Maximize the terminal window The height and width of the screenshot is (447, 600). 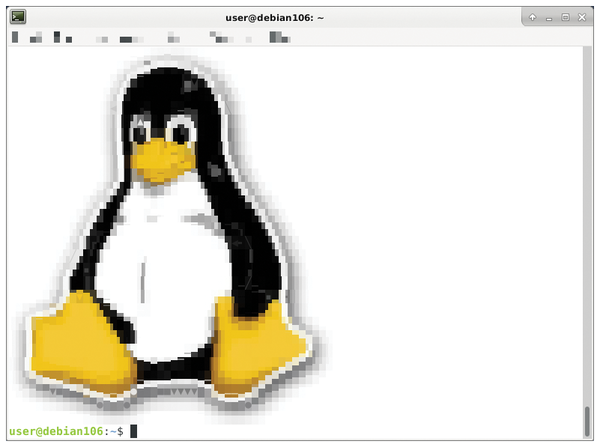coord(565,17)
